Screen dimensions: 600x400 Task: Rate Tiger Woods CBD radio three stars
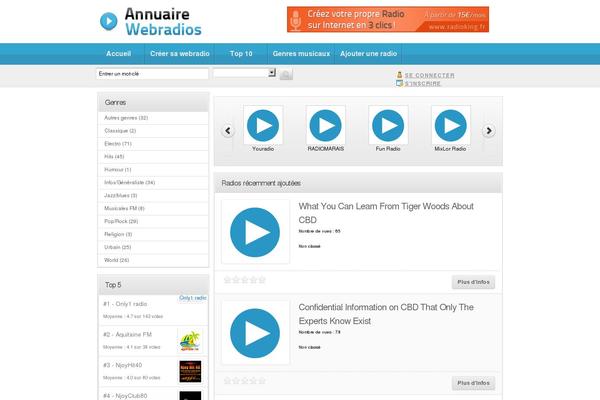click(245, 280)
